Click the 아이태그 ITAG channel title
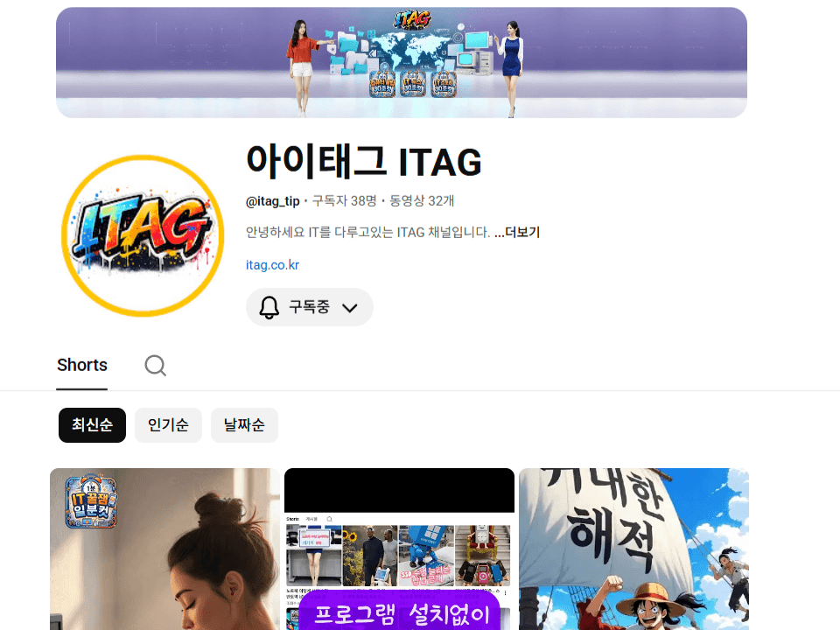The image size is (840, 630). (x=364, y=162)
